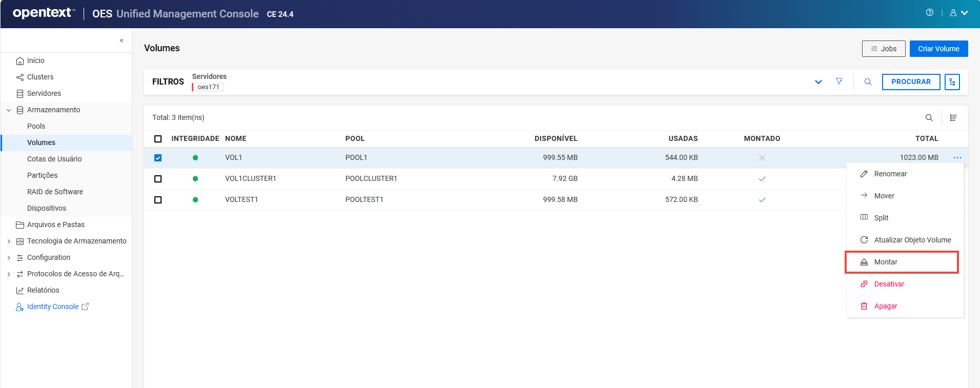
Task: Collapse the left navigation sidebar
Action: (122, 40)
